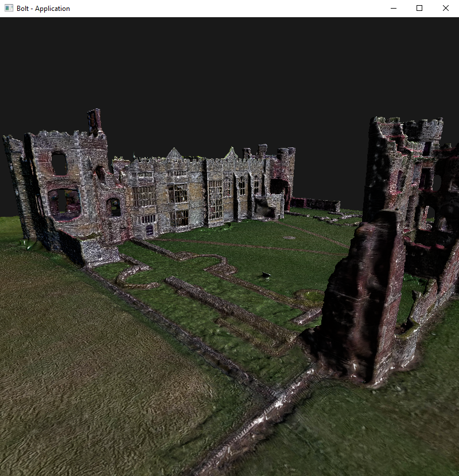Click the "Bolt - Application" title text
This screenshot has width=459, height=476.
click(x=43, y=9)
